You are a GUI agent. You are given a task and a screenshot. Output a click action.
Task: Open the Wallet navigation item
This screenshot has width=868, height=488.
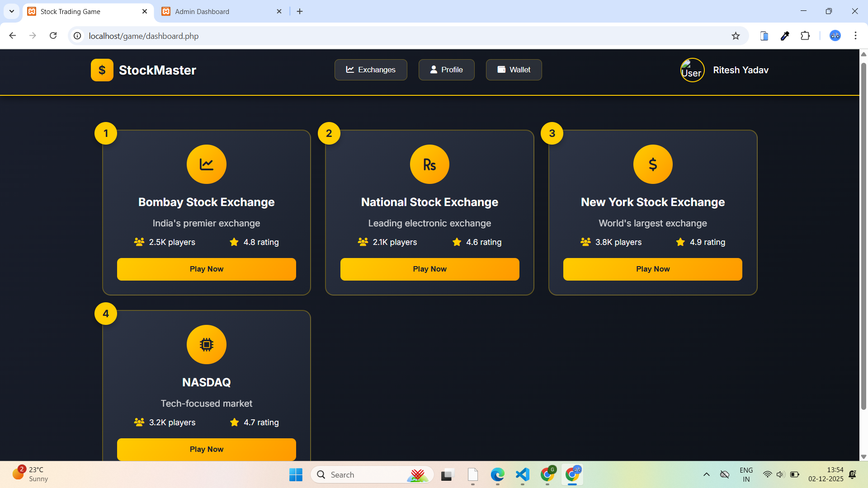[x=514, y=70]
